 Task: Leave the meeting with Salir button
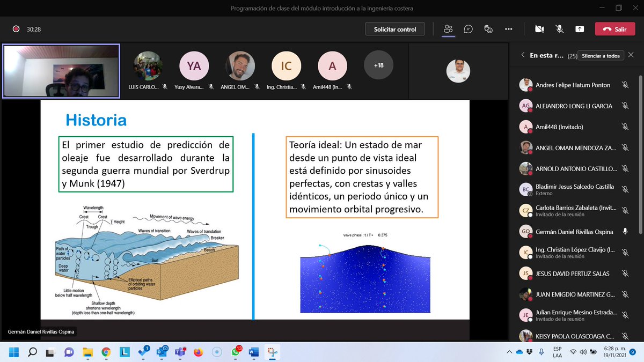[x=614, y=29]
